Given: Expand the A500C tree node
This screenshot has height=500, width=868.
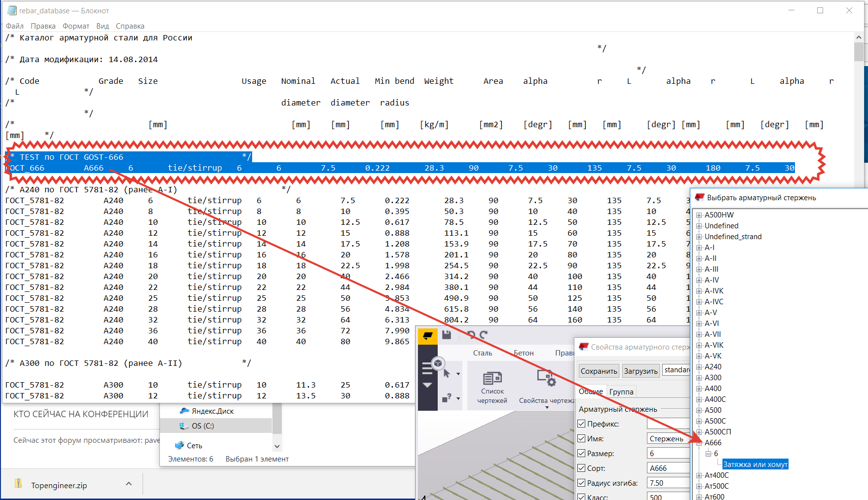Looking at the screenshot, I should point(699,421).
